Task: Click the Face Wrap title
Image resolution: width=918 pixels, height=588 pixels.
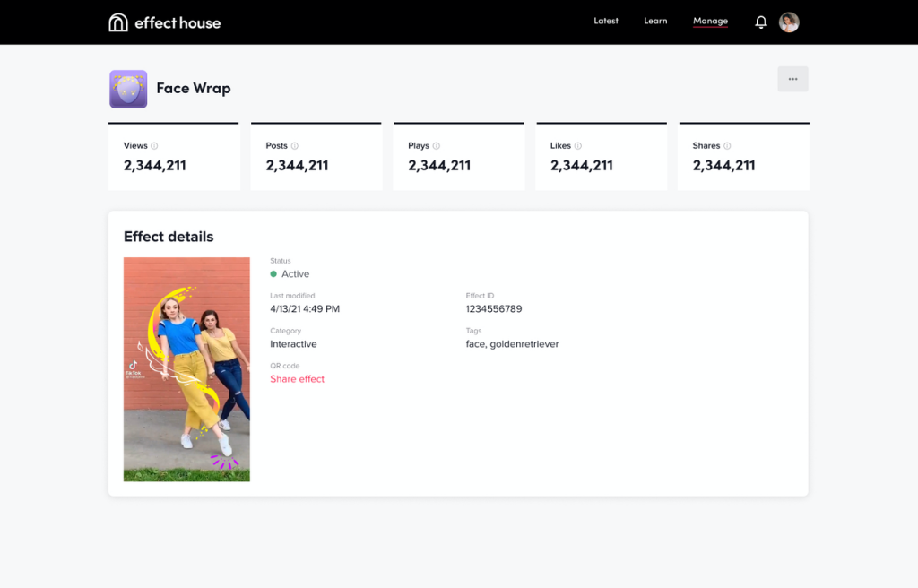Action: (194, 89)
